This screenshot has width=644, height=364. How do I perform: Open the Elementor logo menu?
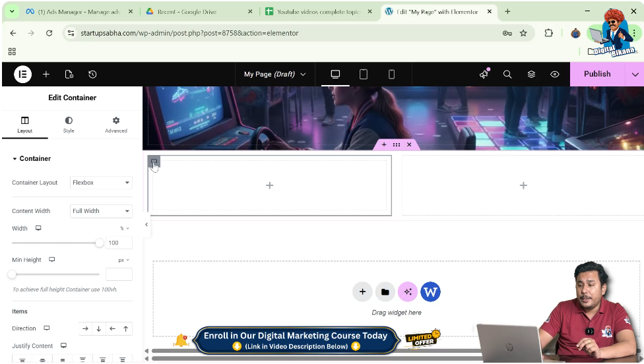tap(23, 75)
